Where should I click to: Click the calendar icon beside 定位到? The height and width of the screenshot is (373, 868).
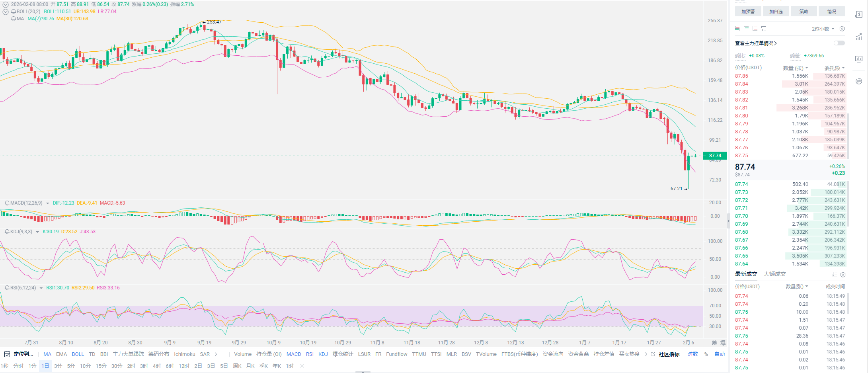click(x=7, y=354)
